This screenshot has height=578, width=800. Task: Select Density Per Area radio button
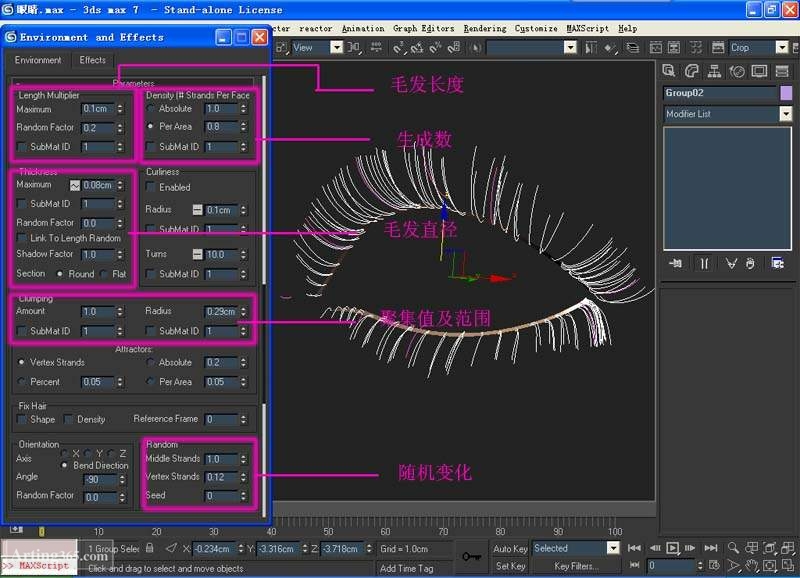click(151, 126)
